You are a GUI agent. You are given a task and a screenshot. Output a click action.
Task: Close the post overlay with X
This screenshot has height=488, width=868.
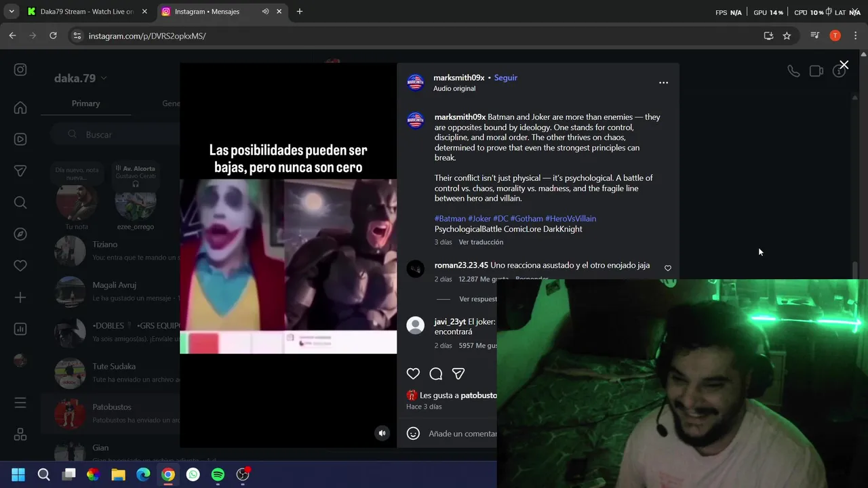(844, 65)
